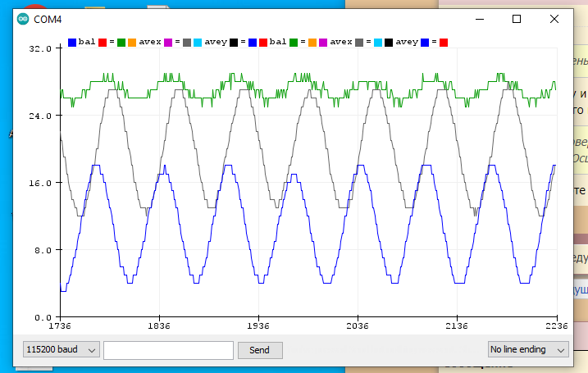
Task: Click magenta swatch right of first avex label
Action: (x=168, y=43)
